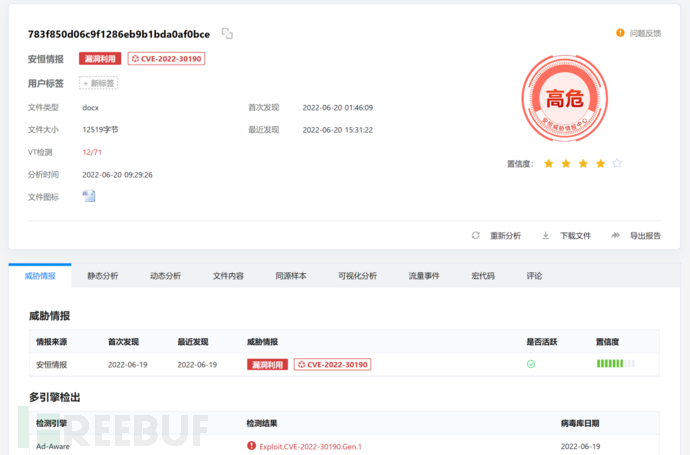Screen dimensions: 690x455
Task: Click the fourth confidence star
Action: [600, 164]
